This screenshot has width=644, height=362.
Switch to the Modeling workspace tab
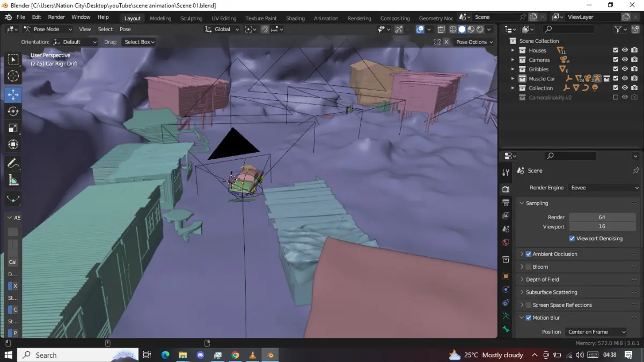[x=160, y=18]
